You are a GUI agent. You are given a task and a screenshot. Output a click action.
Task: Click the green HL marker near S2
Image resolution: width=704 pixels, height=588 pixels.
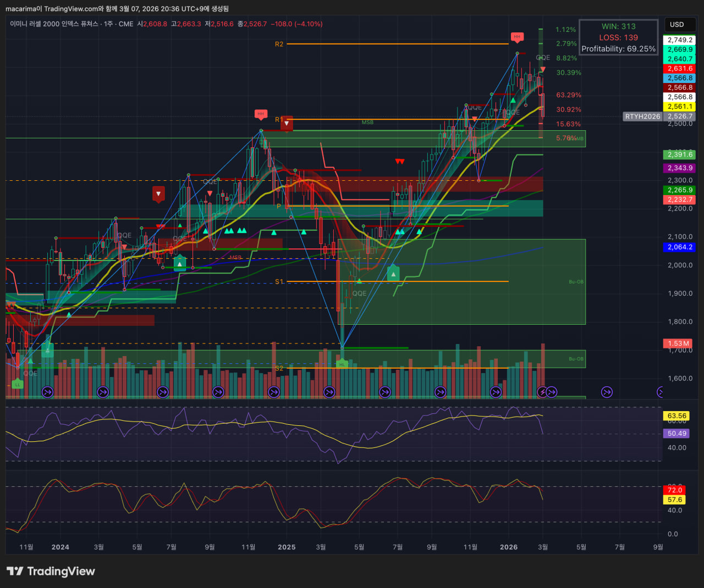point(342,364)
